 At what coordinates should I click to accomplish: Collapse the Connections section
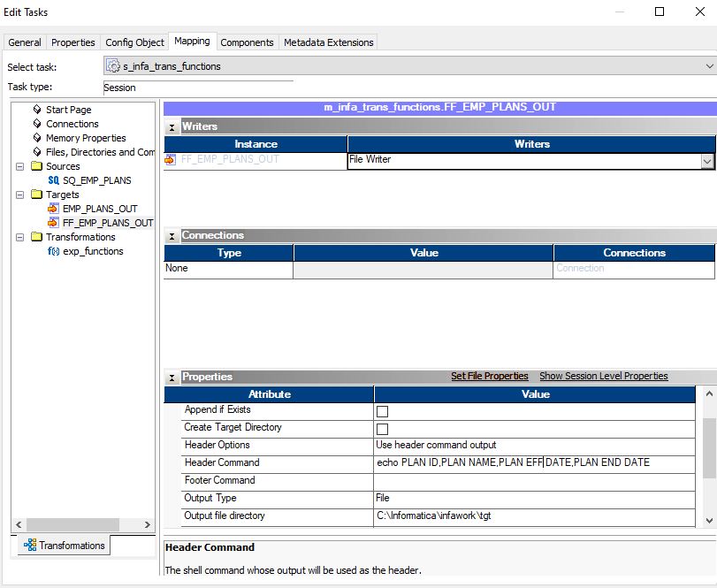[172, 236]
